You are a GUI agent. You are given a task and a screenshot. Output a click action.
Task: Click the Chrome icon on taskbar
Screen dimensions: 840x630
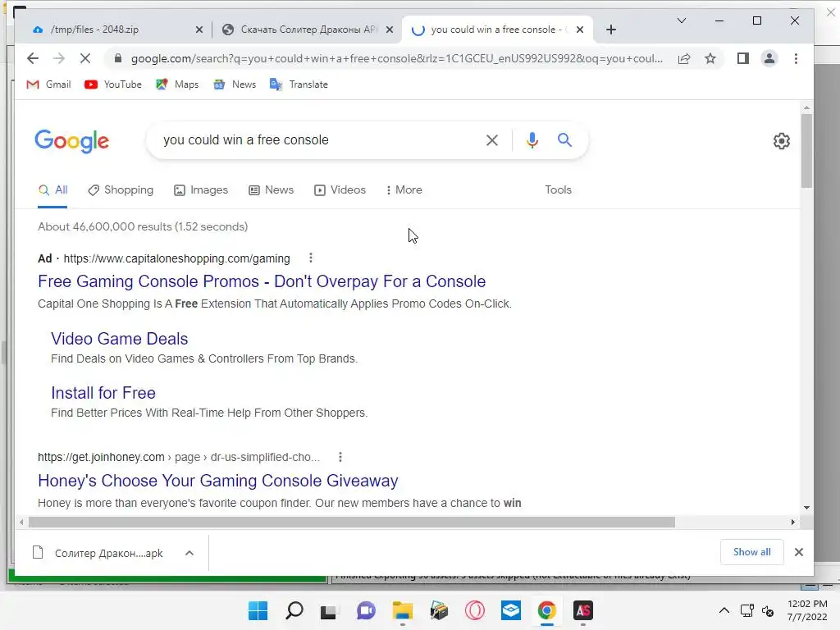(x=547, y=610)
